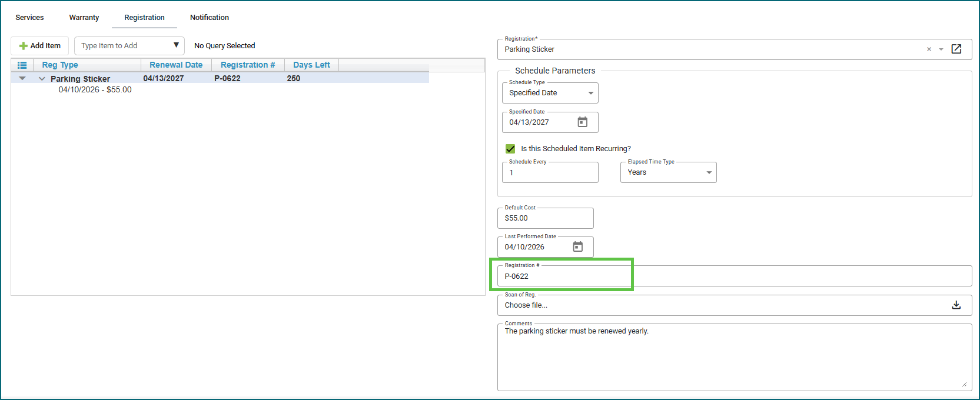Viewport: 980px width, 400px height.
Task: Open the Notification tab
Action: (x=210, y=18)
